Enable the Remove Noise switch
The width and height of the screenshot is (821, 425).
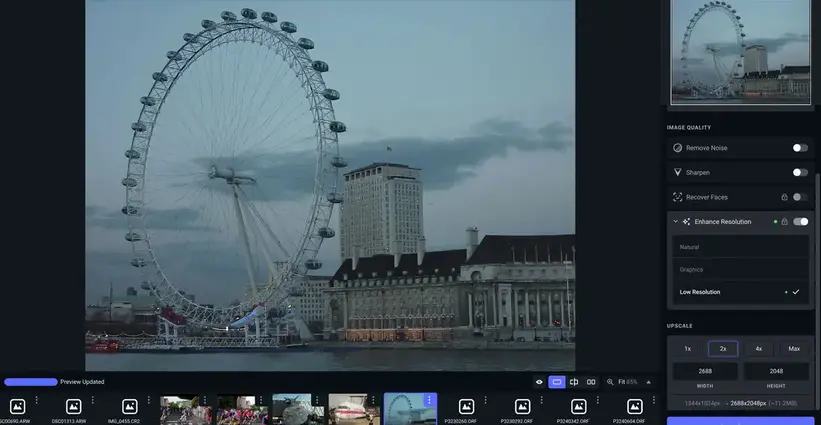(800, 148)
